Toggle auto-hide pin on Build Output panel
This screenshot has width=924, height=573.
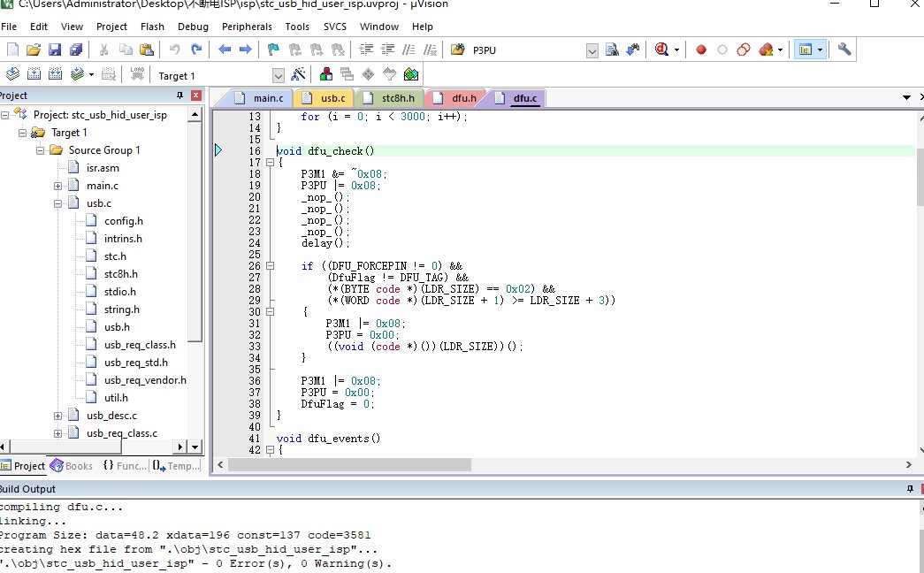coord(910,489)
